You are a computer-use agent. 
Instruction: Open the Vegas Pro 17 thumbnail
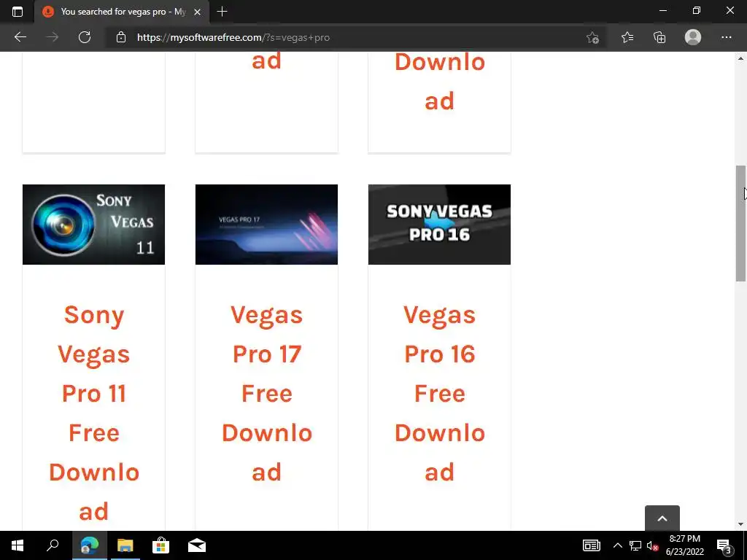point(266,225)
